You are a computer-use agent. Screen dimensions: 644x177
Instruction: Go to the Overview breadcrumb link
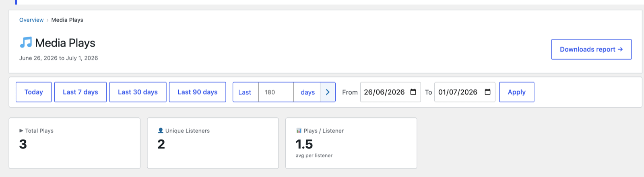click(31, 20)
